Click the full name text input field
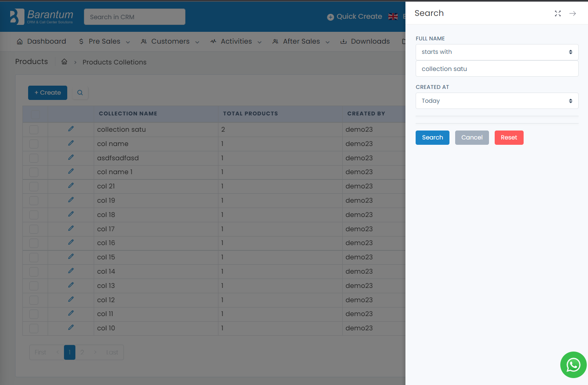Image resolution: width=588 pixels, height=385 pixels. [x=497, y=69]
